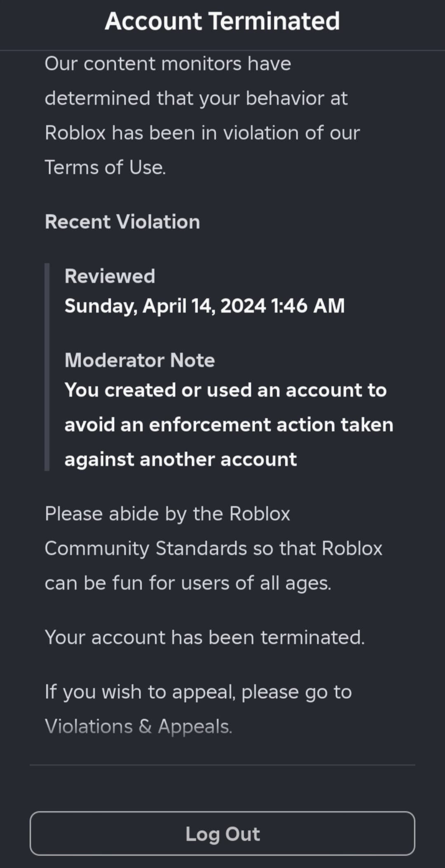Tap the Log Out button
Viewport: 445px width, 868px height.
222,833
